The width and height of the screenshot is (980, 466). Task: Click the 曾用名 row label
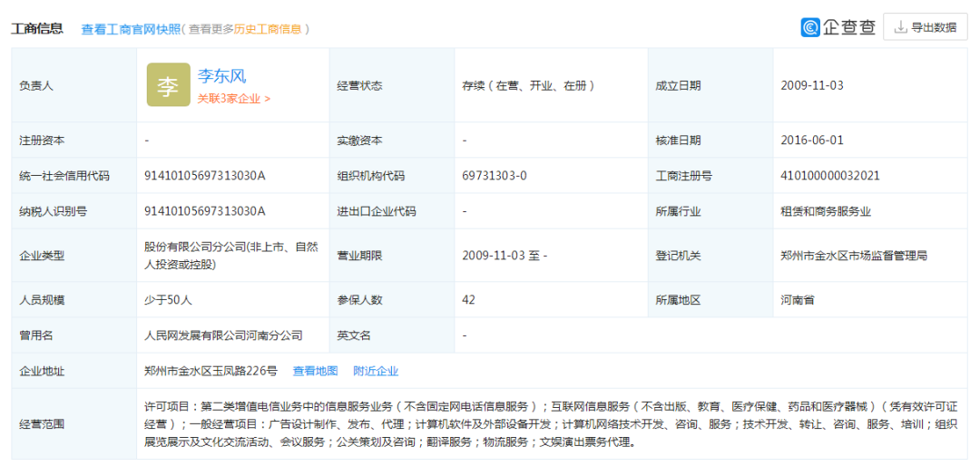click(x=36, y=335)
